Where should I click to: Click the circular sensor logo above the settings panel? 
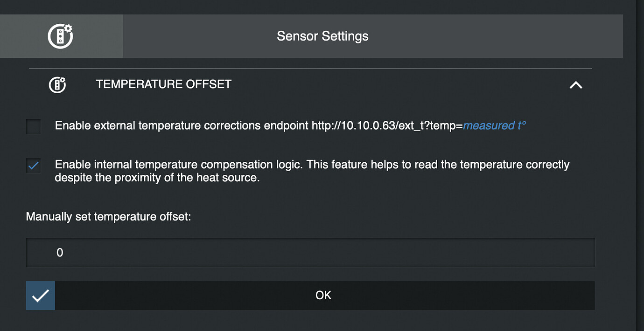tap(60, 36)
